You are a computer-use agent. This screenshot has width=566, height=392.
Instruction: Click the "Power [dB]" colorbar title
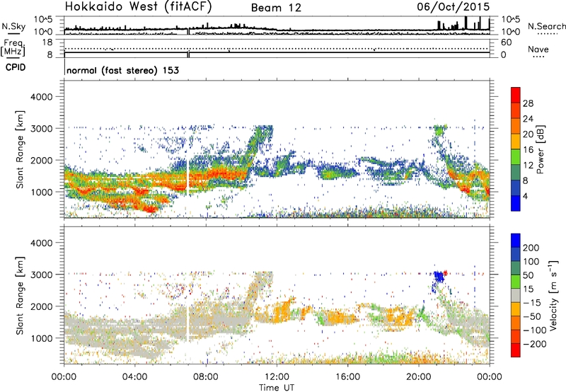click(x=540, y=149)
